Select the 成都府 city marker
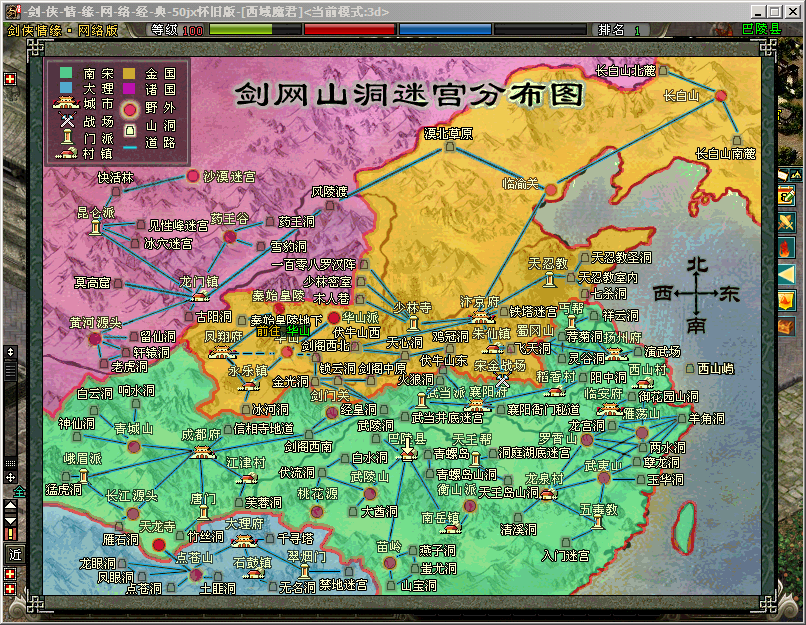 [203, 452]
